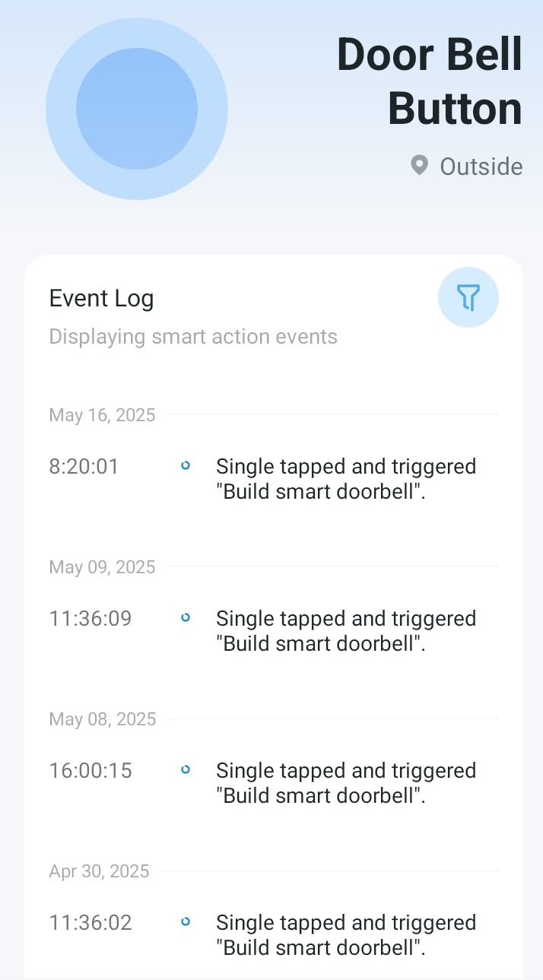Viewport: 543px width, 980px height.
Task: Tap the Event Log heading
Action: 101,298
